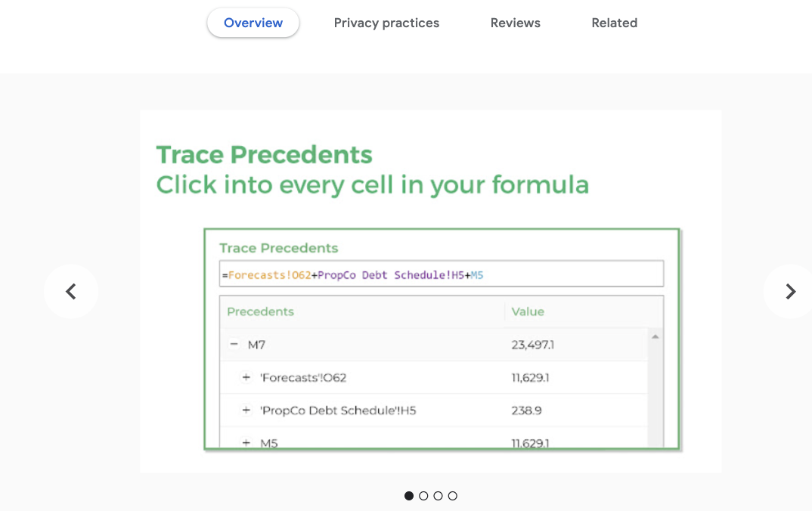This screenshot has height=511, width=812.
Task: Expand the M5 precedent row
Action: 246,443
